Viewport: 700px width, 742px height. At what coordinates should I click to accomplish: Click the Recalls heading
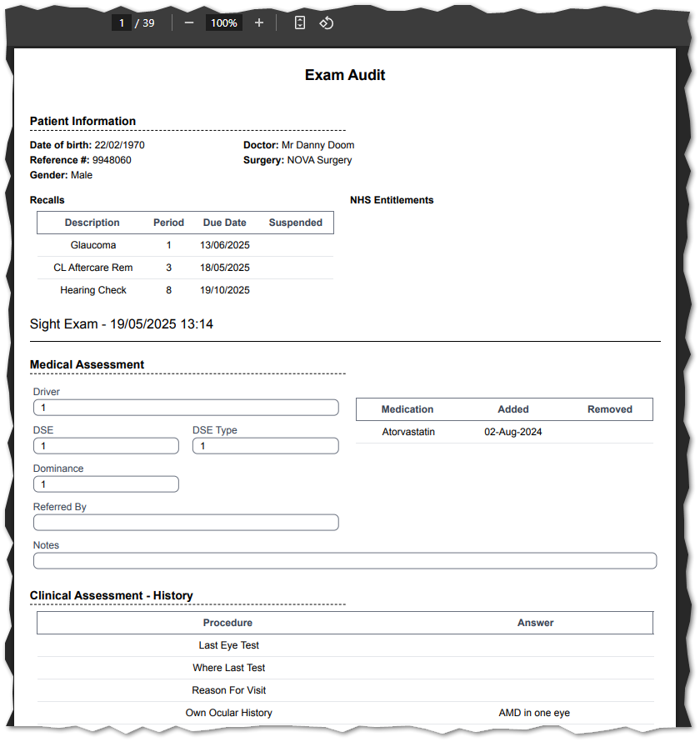pos(47,200)
